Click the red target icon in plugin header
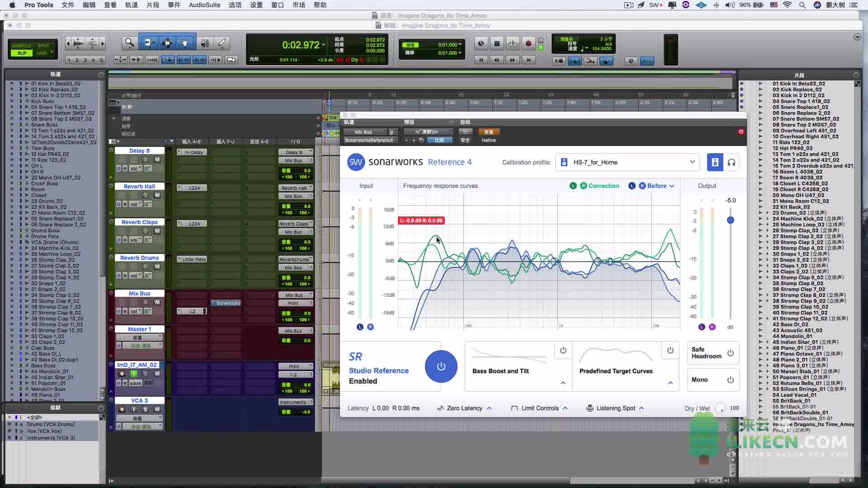This screenshot has height=488, width=868. 741,131
